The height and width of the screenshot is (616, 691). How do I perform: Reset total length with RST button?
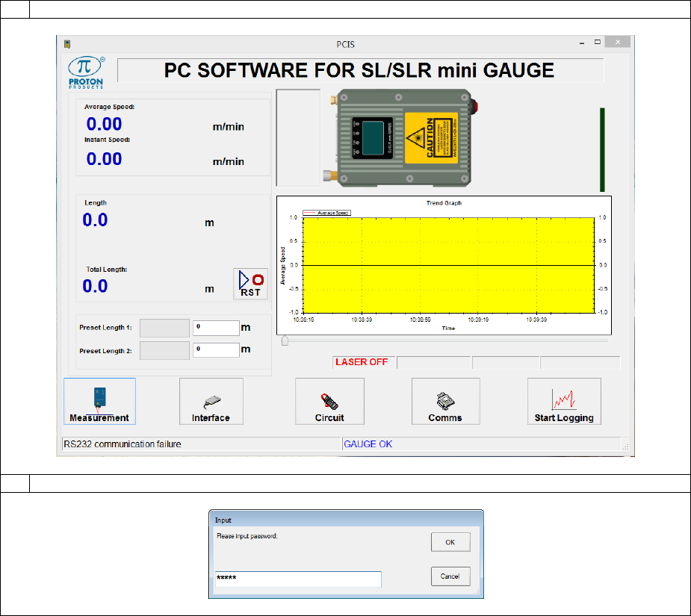click(x=250, y=284)
